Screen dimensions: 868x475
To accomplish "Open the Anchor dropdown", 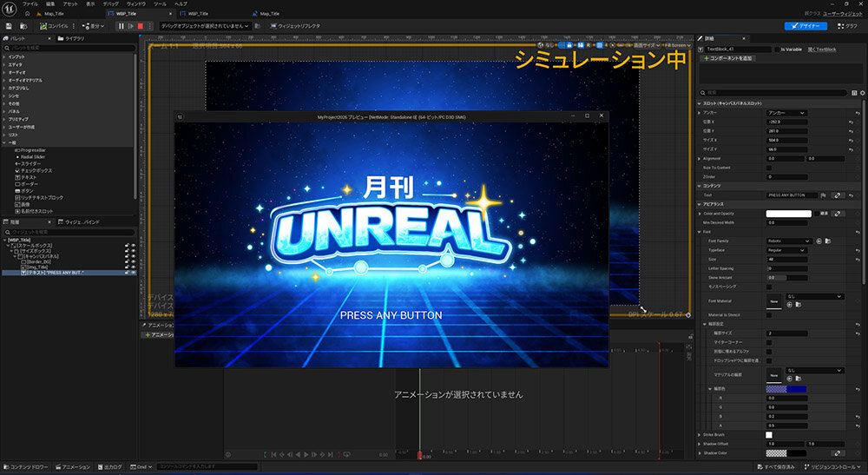I will coord(786,113).
